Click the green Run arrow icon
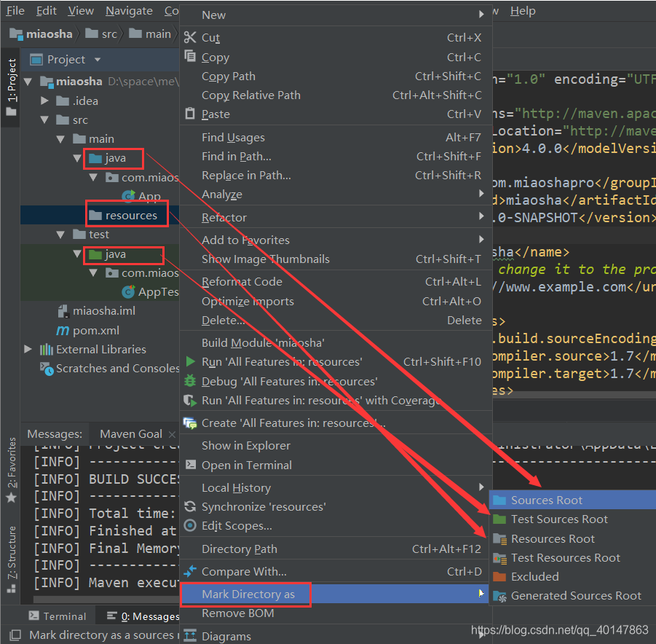This screenshot has width=656, height=644. [x=190, y=361]
